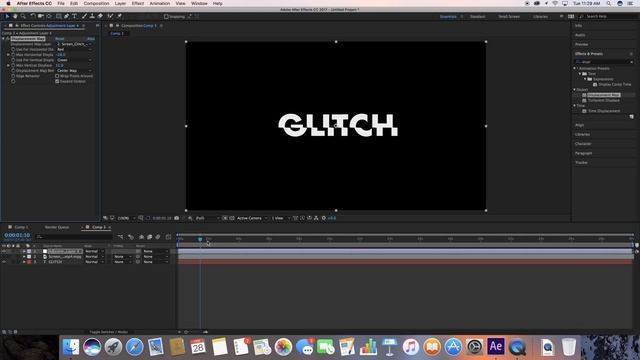Select Standard workspace
The height and width of the screenshot is (360, 640).
pyautogui.click(x=477, y=17)
